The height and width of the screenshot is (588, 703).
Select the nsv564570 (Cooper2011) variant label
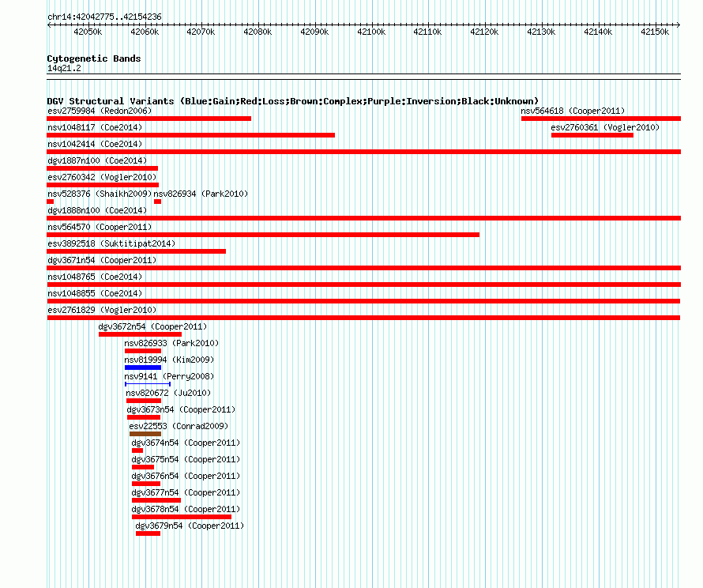pos(100,227)
